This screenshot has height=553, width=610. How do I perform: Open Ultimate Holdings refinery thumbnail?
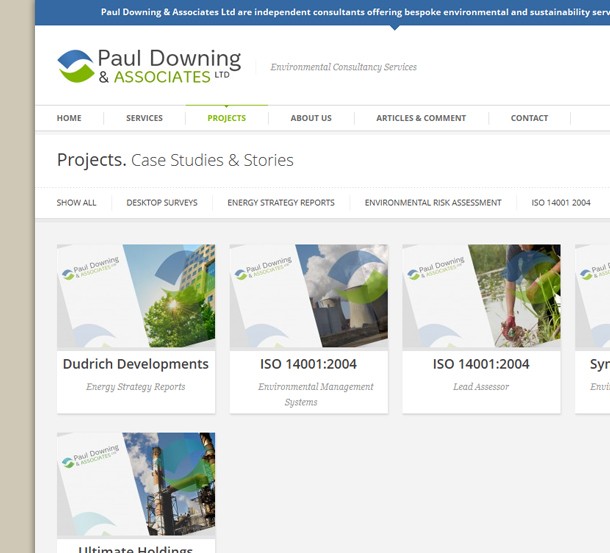coord(136,484)
